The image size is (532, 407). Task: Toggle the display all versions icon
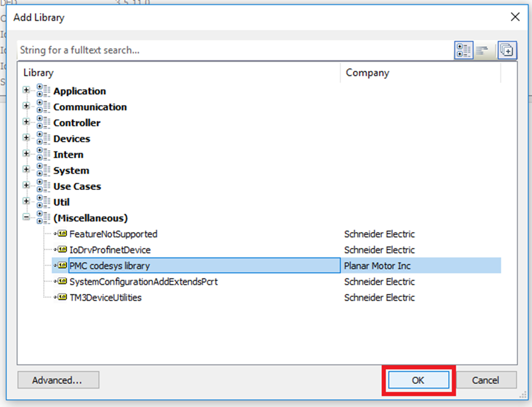coord(507,51)
